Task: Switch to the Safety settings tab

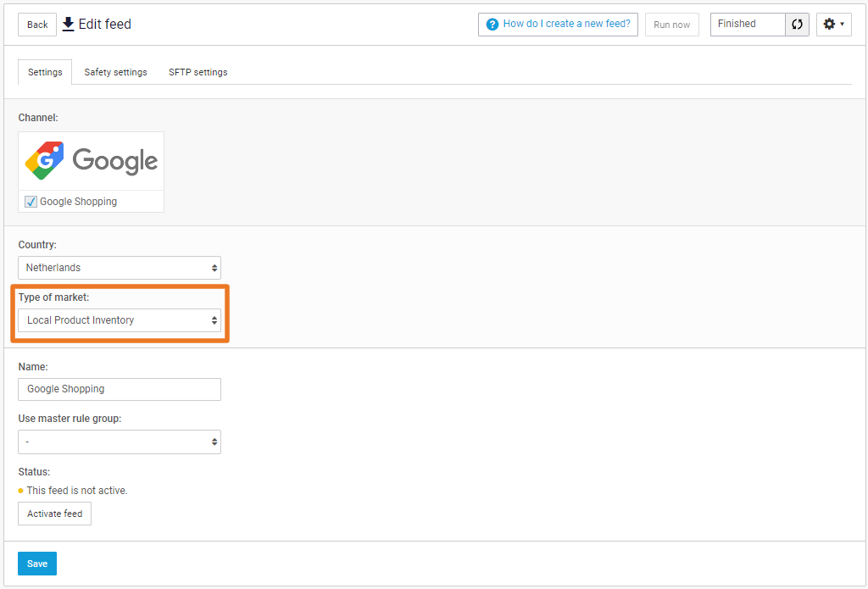Action: tap(115, 72)
